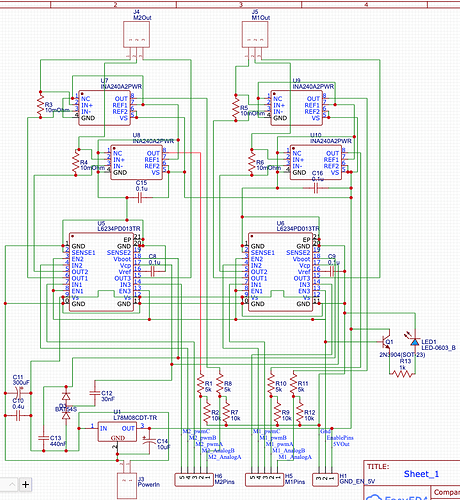Select the LED1 diode symbol

(x=415, y=341)
